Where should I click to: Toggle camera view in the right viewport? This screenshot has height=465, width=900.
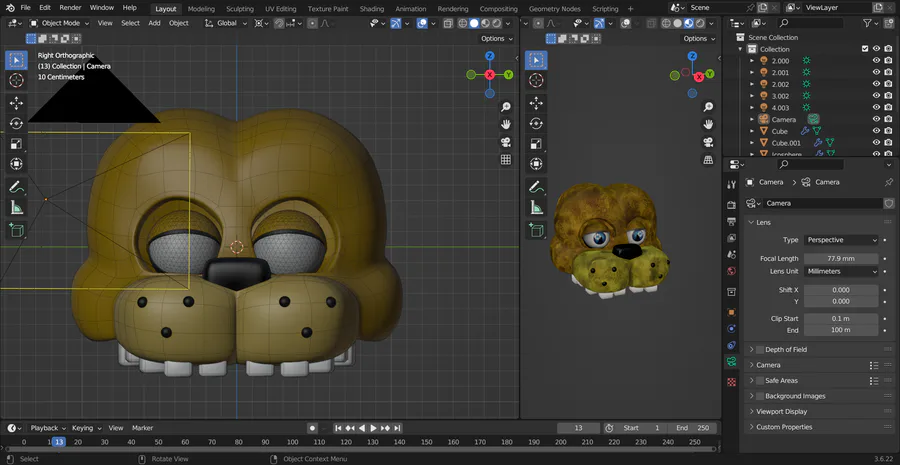click(x=708, y=142)
